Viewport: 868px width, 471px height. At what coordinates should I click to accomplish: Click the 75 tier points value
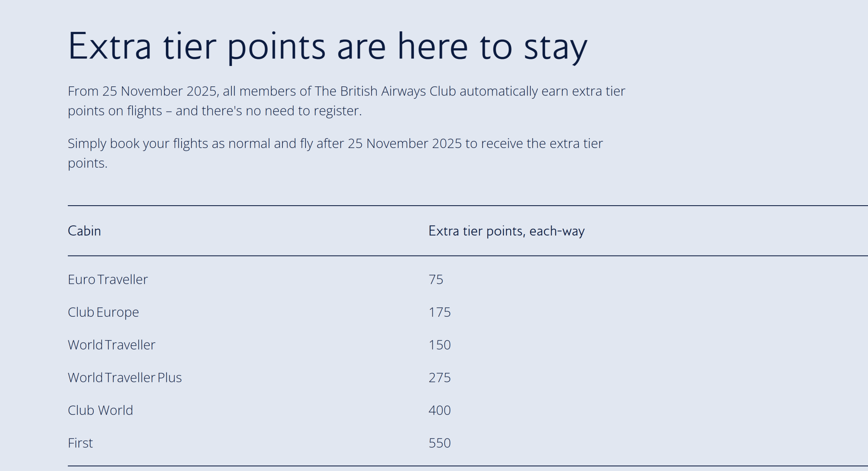[436, 279]
